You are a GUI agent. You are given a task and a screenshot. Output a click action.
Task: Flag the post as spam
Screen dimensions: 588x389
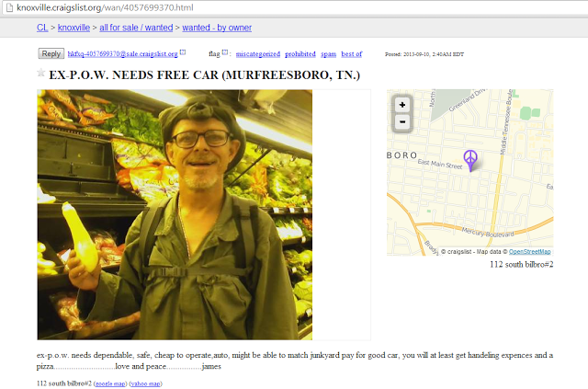[x=329, y=54]
